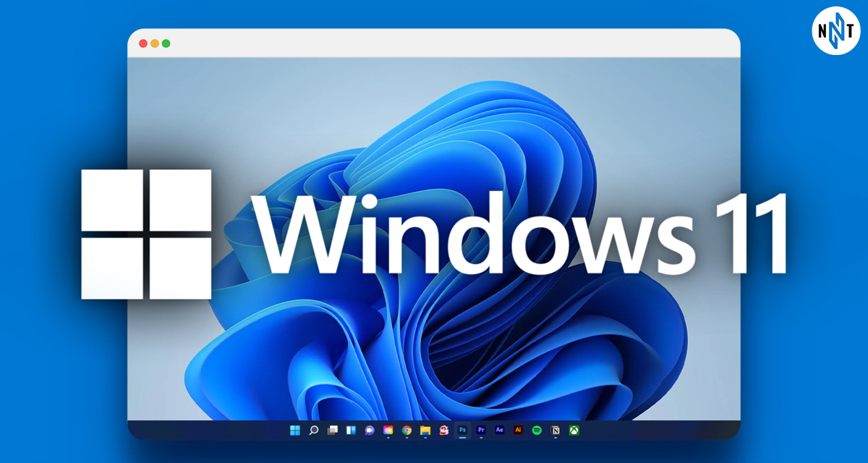
Task: Open Premiere Pro (Pr) taskbar icon
Action: click(x=481, y=430)
